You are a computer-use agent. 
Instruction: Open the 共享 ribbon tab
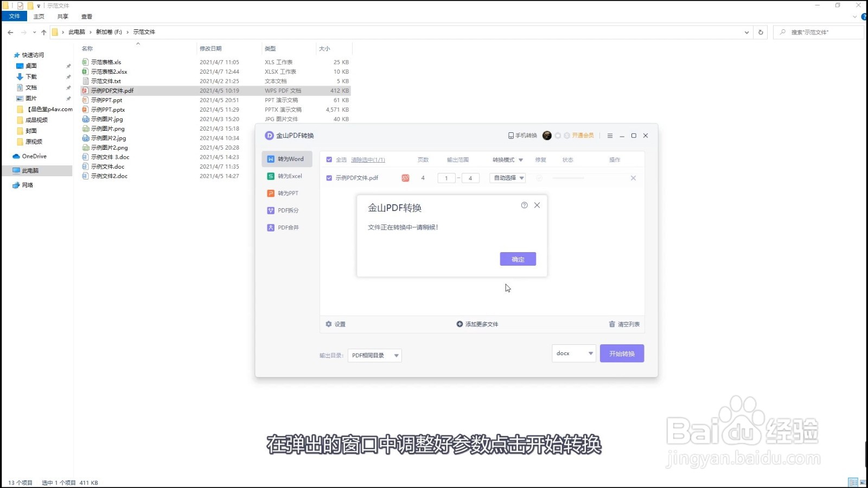(62, 16)
